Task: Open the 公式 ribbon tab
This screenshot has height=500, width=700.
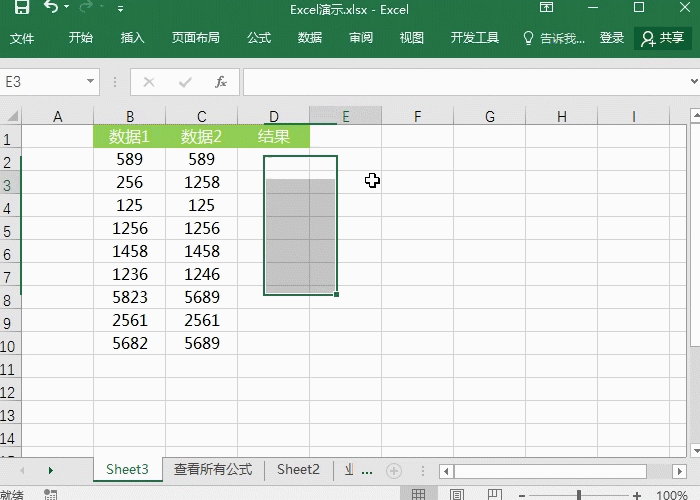Action: (x=259, y=38)
